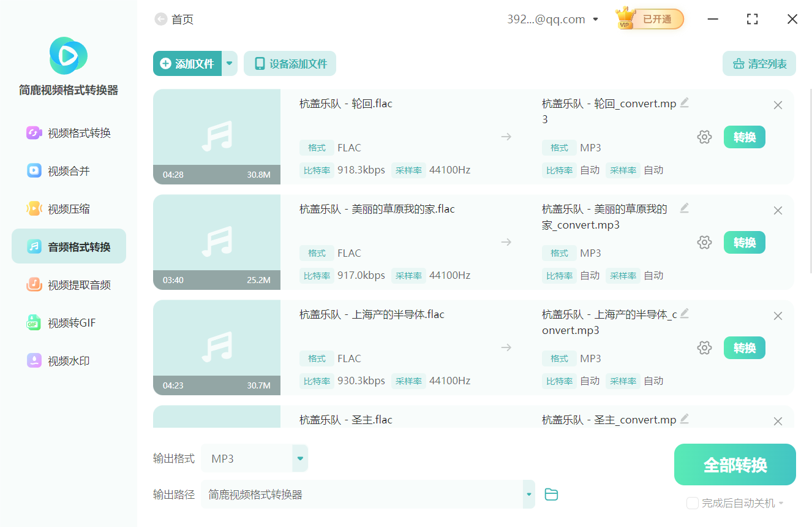Open settings gear for 上海产的半导体.flac

(x=704, y=348)
